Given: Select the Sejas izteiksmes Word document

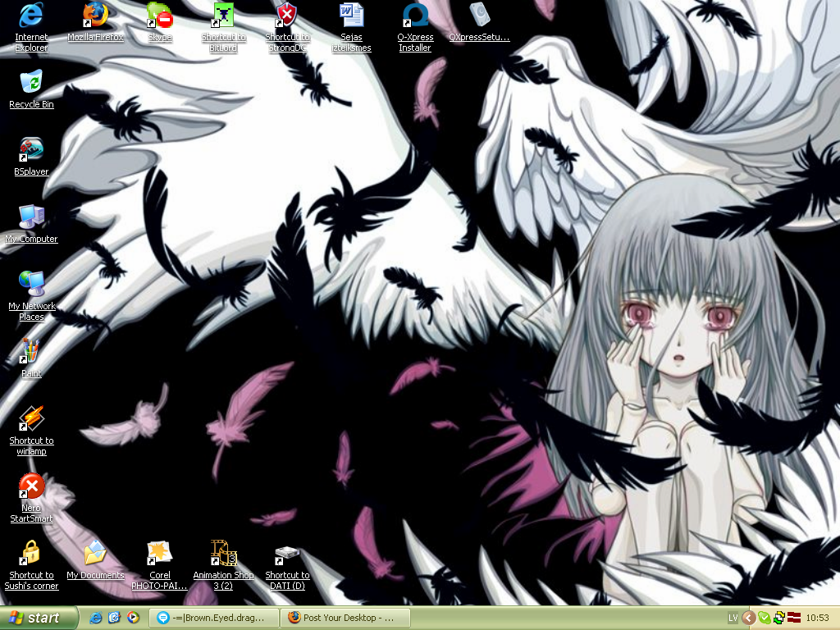Looking at the screenshot, I should [x=351, y=27].
